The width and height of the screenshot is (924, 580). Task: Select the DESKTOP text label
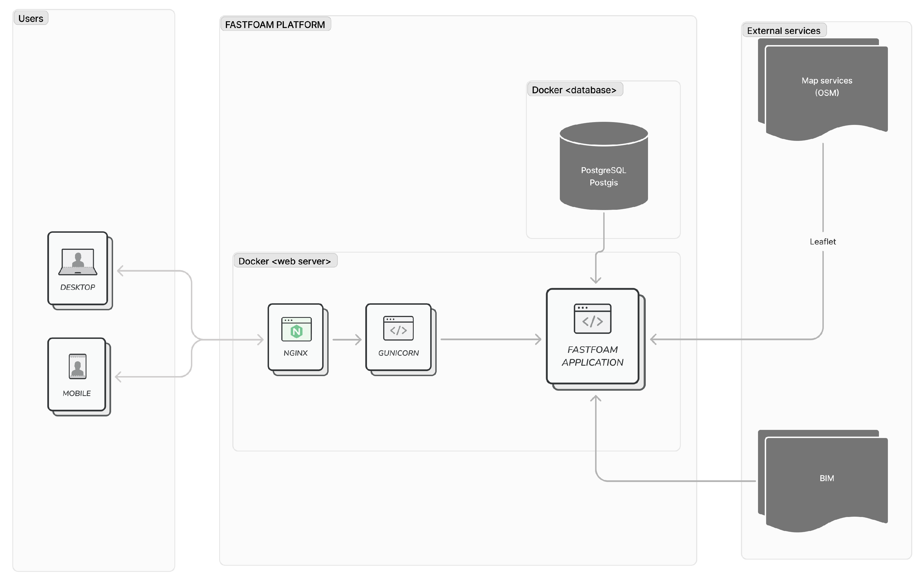click(x=78, y=287)
